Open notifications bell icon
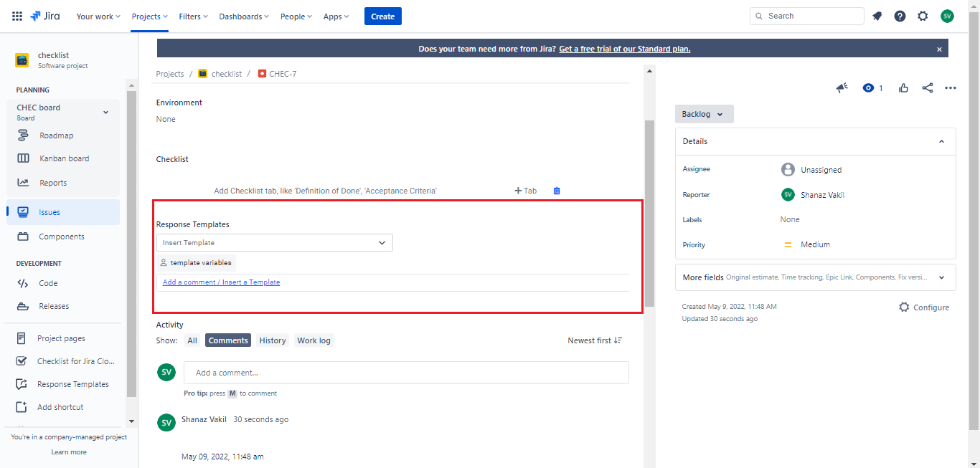Screen dimensions: 980x468 877,16
